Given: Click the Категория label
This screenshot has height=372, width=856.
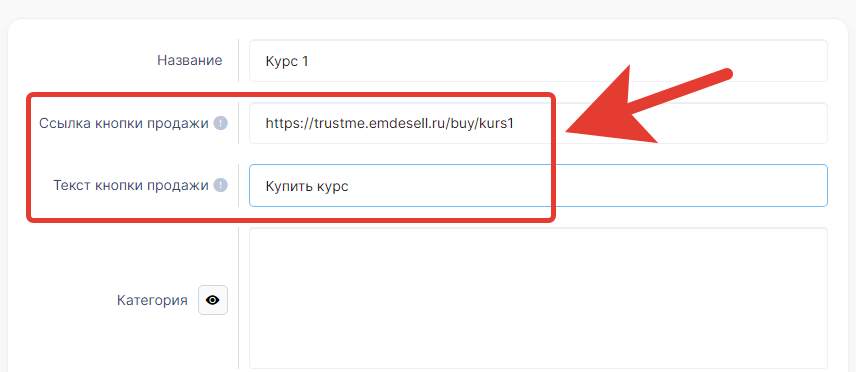Looking at the screenshot, I should [x=152, y=300].
